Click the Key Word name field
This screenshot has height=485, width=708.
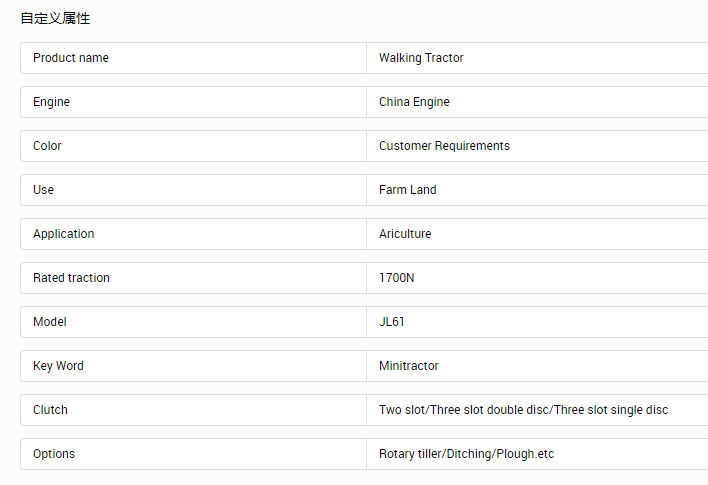[x=193, y=366]
